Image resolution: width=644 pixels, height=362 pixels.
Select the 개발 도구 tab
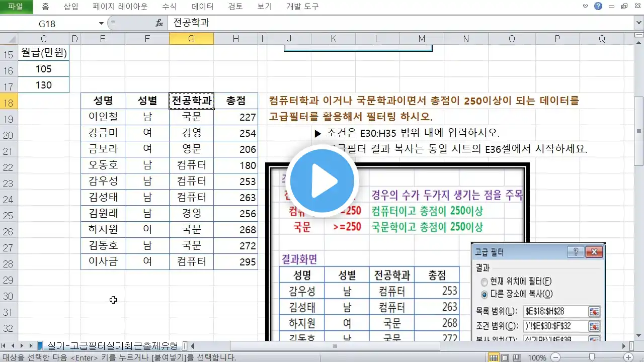(302, 7)
